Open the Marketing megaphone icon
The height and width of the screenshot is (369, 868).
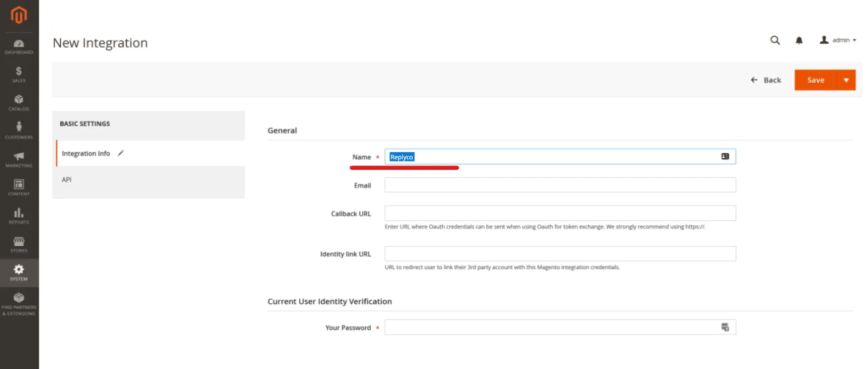click(x=19, y=156)
